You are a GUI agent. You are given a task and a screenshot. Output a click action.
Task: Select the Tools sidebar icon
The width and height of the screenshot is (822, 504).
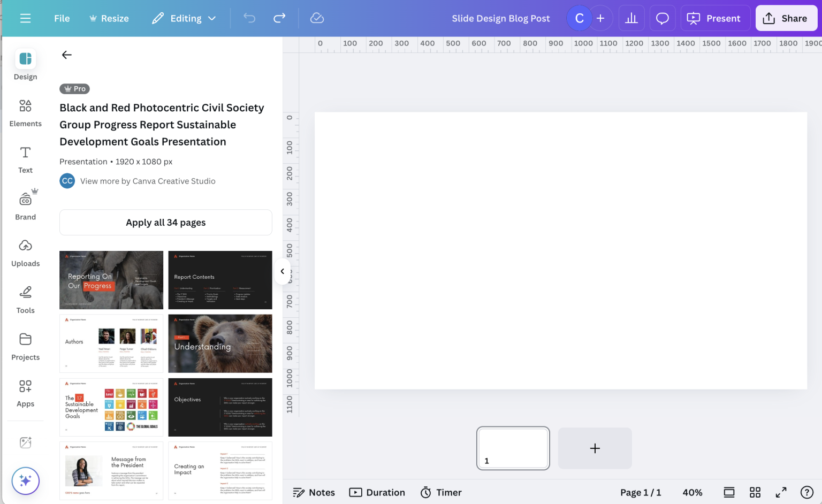pyautogui.click(x=25, y=299)
